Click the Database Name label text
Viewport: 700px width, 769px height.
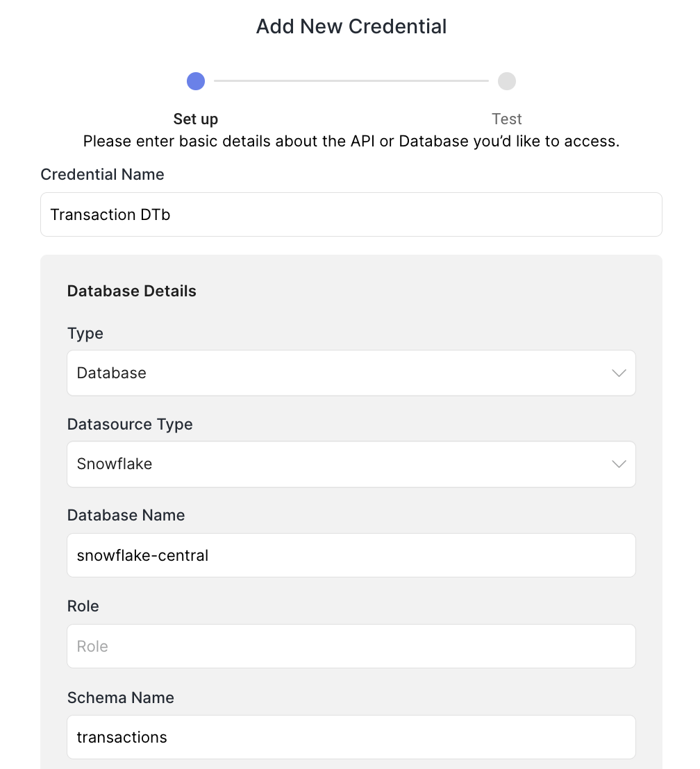126,515
